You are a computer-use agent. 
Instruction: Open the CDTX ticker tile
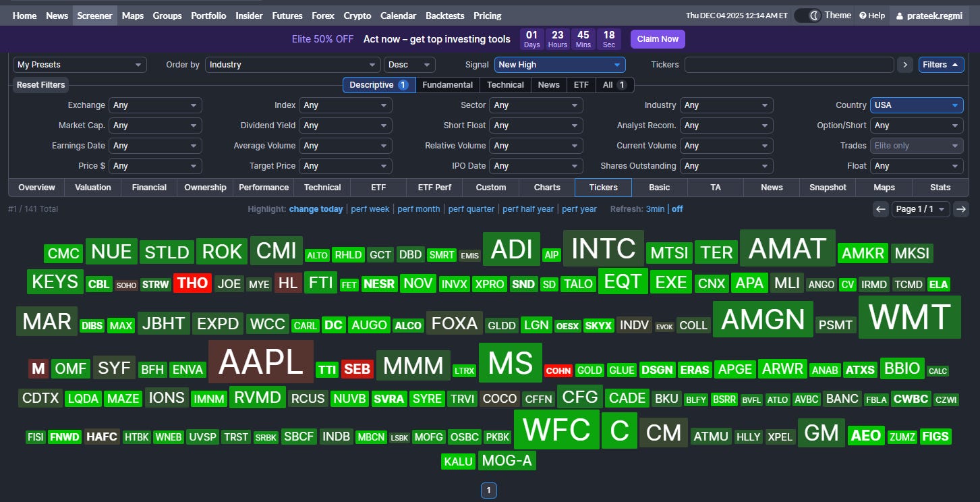pyautogui.click(x=40, y=398)
